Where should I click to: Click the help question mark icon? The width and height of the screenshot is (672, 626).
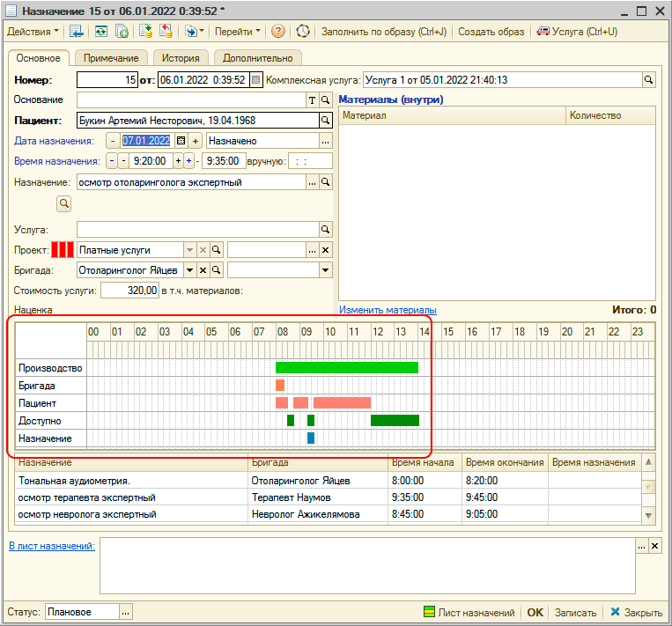278,32
